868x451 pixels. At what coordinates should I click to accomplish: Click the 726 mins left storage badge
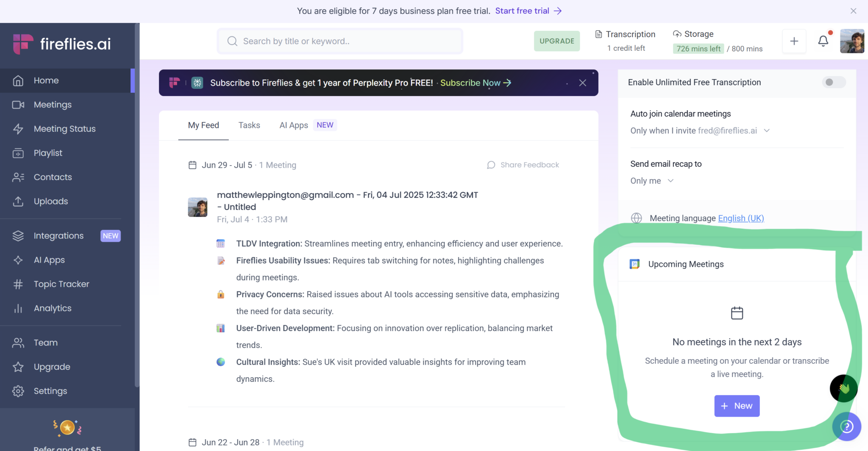pos(698,49)
